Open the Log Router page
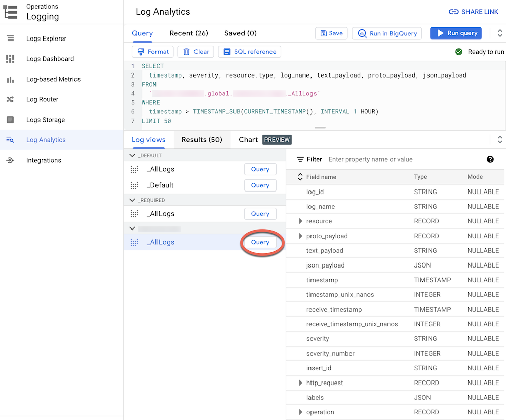This screenshot has height=420, width=506. pos(42,99)
